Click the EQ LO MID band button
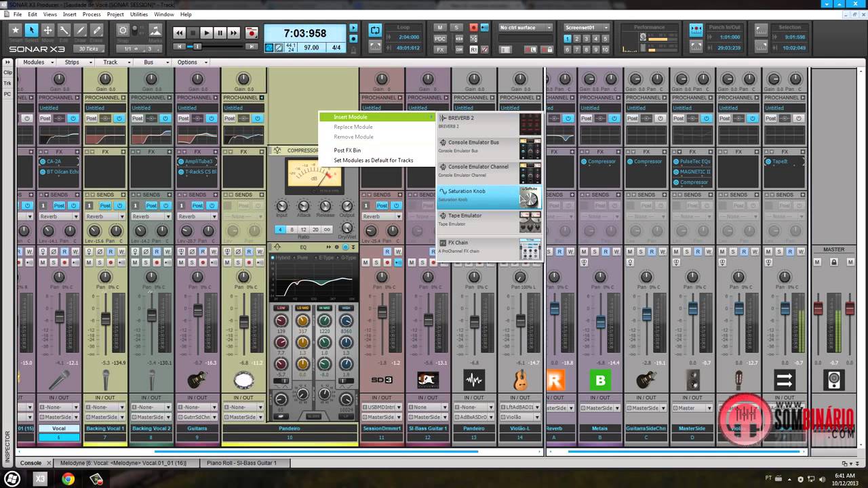Viewport: 868px width, 488px height. point(303,308)
